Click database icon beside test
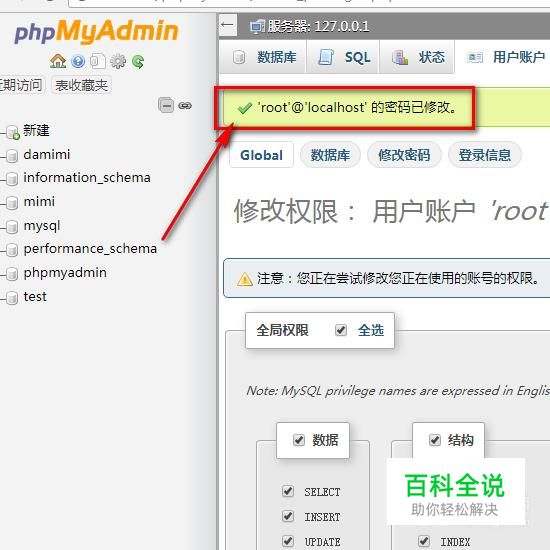Viewport: 550px width, 550px height. tap(12, 297)
